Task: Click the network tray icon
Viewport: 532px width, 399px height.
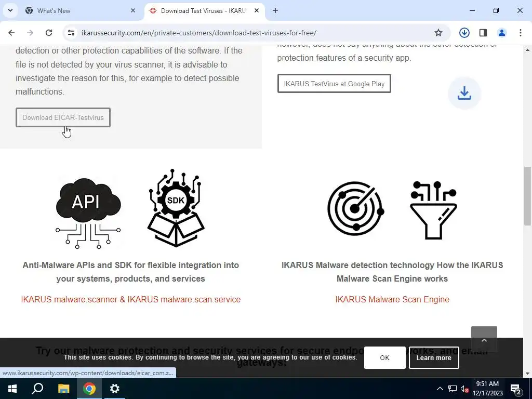Action: pyautogui.click(x=453, y=389)
